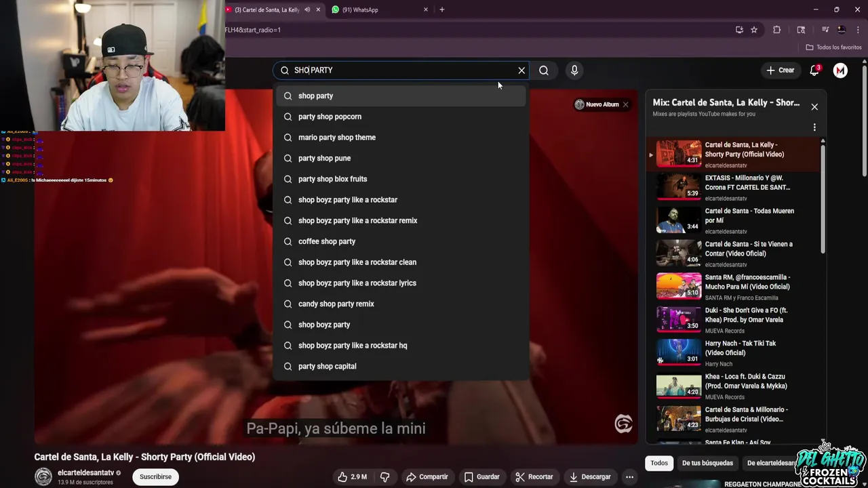This screenshot has height=488, width=868.
Task: Open browser extensions puzzle icon
Action: coord(777,30)
